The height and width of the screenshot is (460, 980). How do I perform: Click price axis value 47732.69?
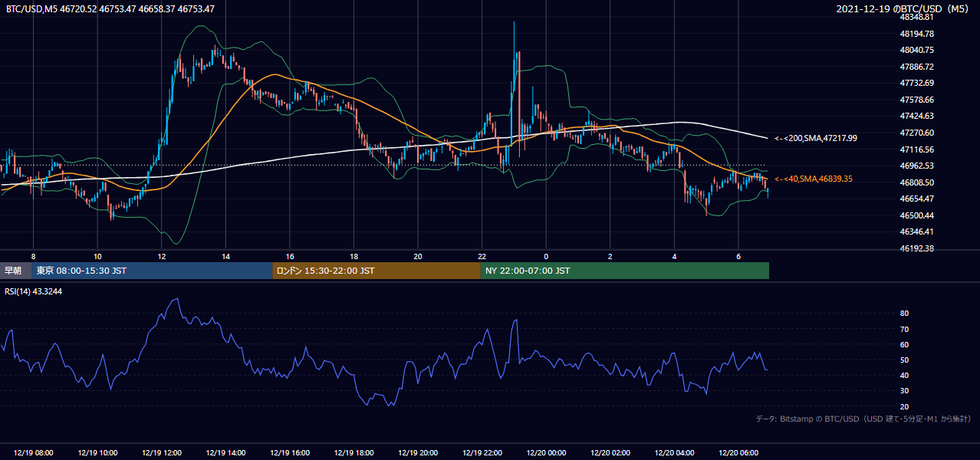[917, 83]
